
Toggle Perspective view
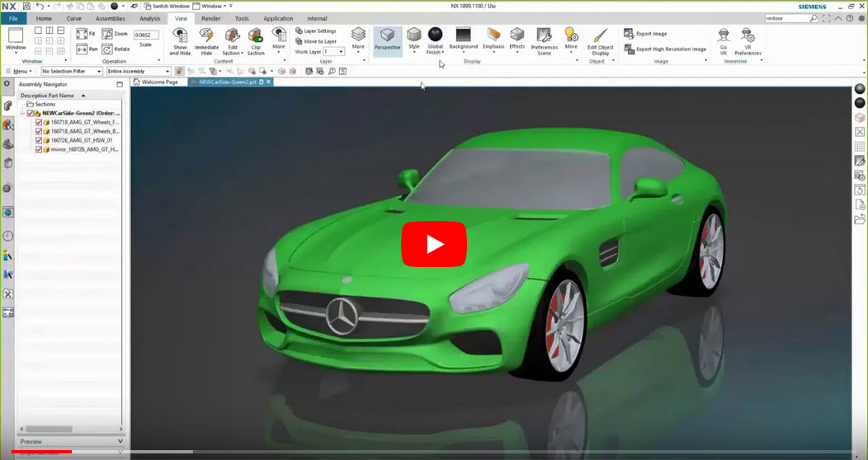pos(388,40)
